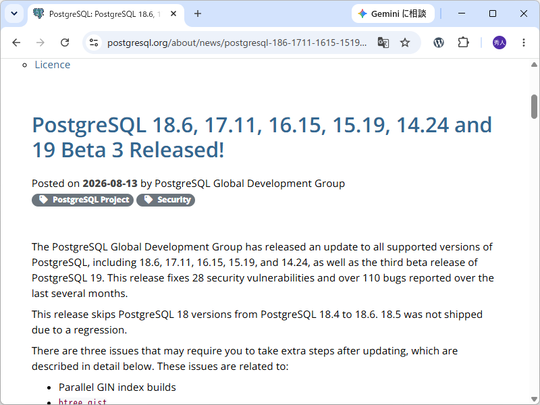
Task: Go back to the previous page
Action: pos(16,43)
